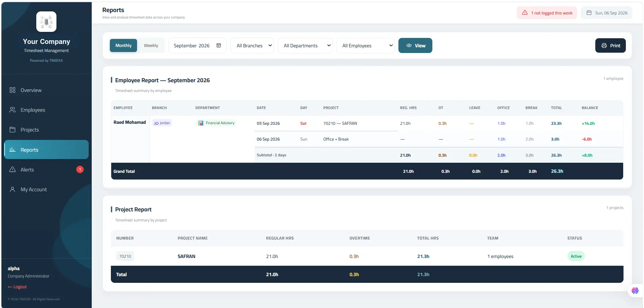Click the -6.0h balance value
Image resolution: width=644 pixels, height=308 pixels.
(x=587, y=139)
